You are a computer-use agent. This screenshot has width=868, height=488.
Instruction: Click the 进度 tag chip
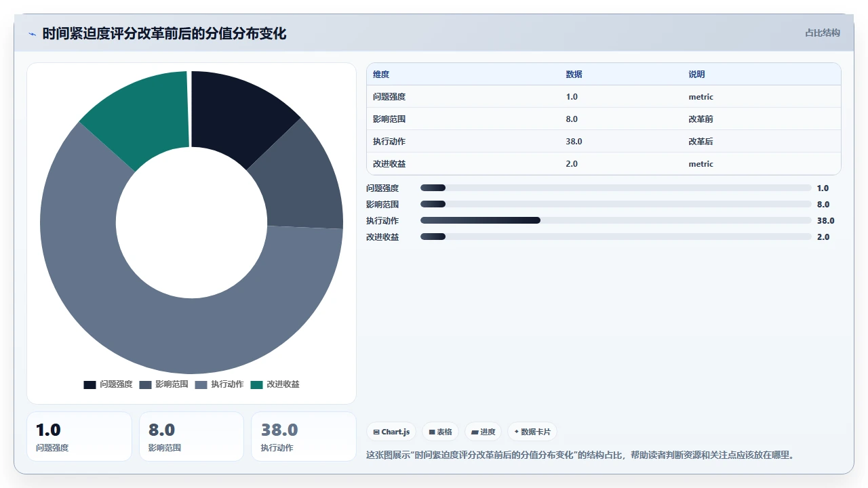coord(483,432)
